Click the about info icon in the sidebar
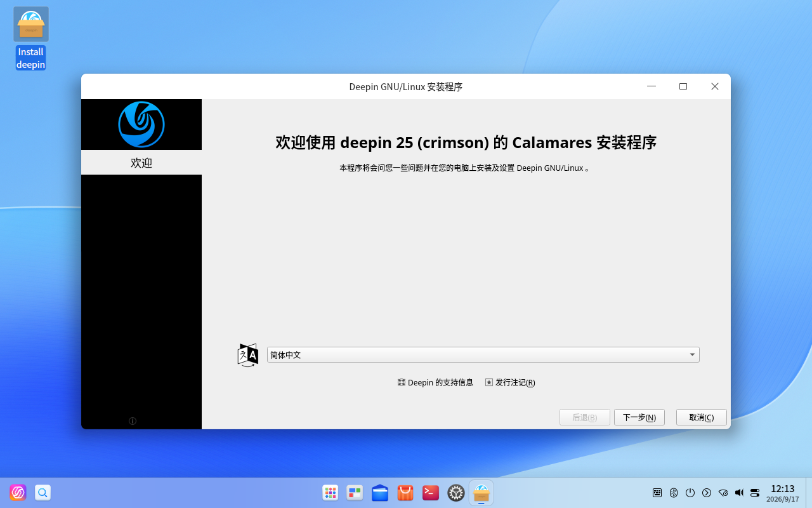 (133, 421)
